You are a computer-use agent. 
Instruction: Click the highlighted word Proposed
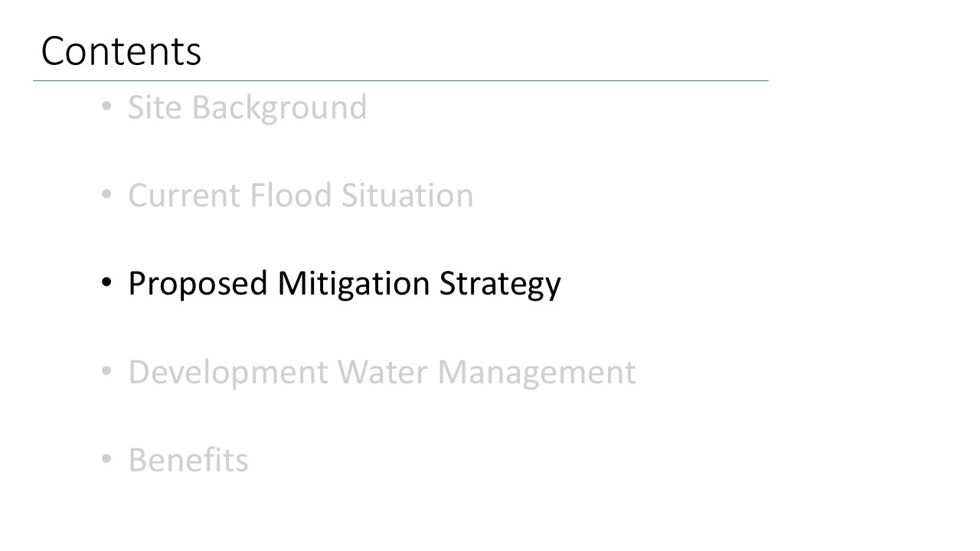click(x=198, y=284)
